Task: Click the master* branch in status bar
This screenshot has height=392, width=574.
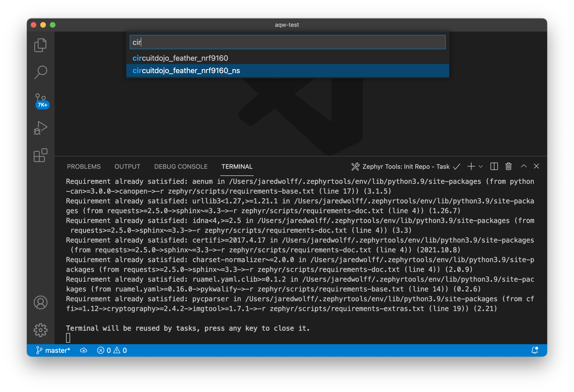Action: [x=53, y=350]
